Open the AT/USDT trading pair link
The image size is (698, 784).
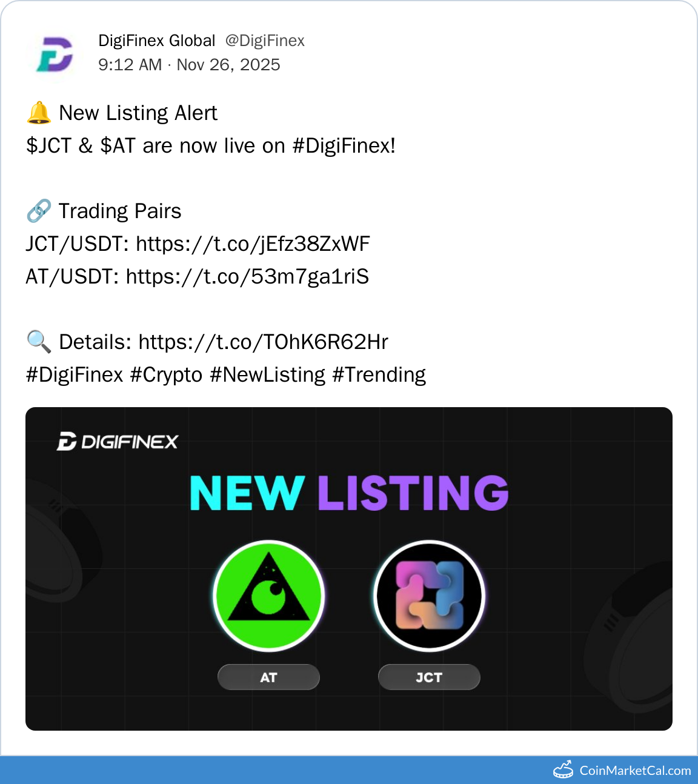point(247,276)
